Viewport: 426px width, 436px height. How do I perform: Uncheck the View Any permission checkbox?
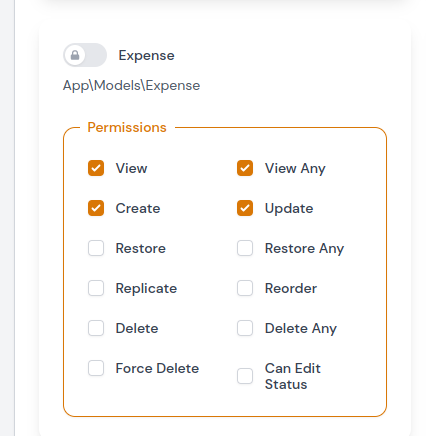point(245,168)
